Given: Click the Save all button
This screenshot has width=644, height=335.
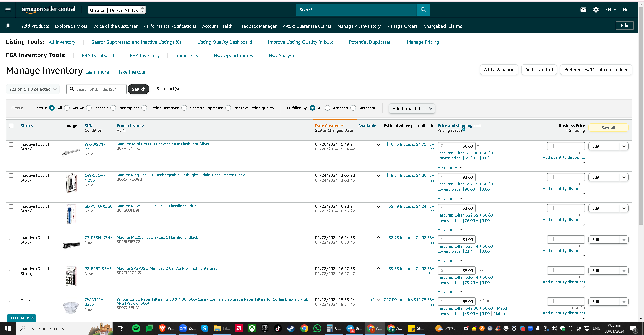Looking at the screenshot, I should (608, 128).
